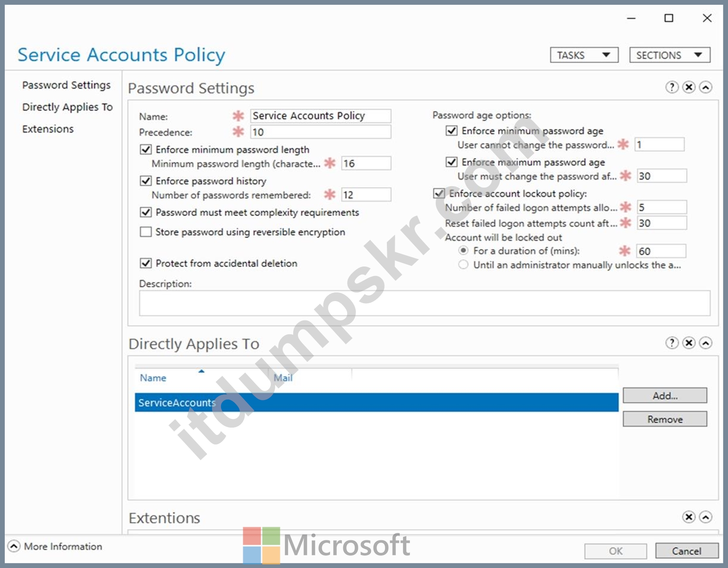Close the Password Settings section

(689, 87)
